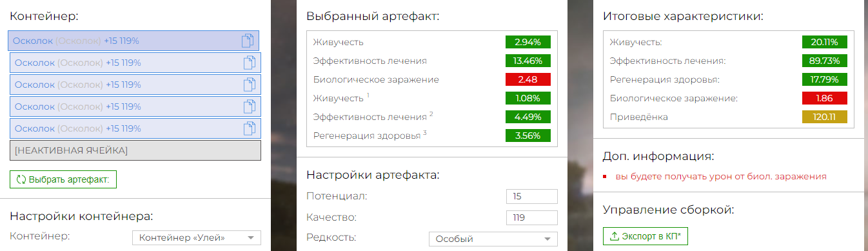The width and height of the screenshot is (868, 251).
Task: Click the yellow Приведёнка 120.11 value
Action: [x=825, y=117]
